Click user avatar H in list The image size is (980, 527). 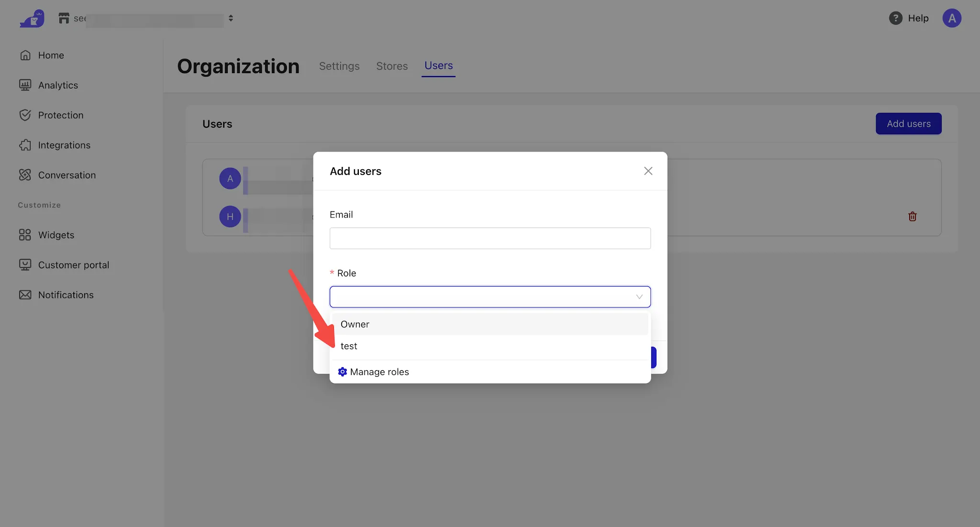(230, 217)
